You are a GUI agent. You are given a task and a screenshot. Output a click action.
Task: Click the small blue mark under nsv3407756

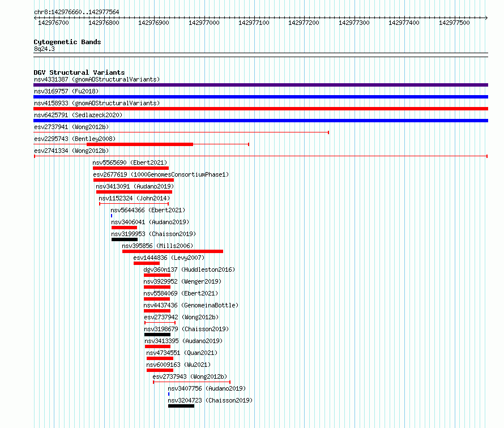(169, 394)
